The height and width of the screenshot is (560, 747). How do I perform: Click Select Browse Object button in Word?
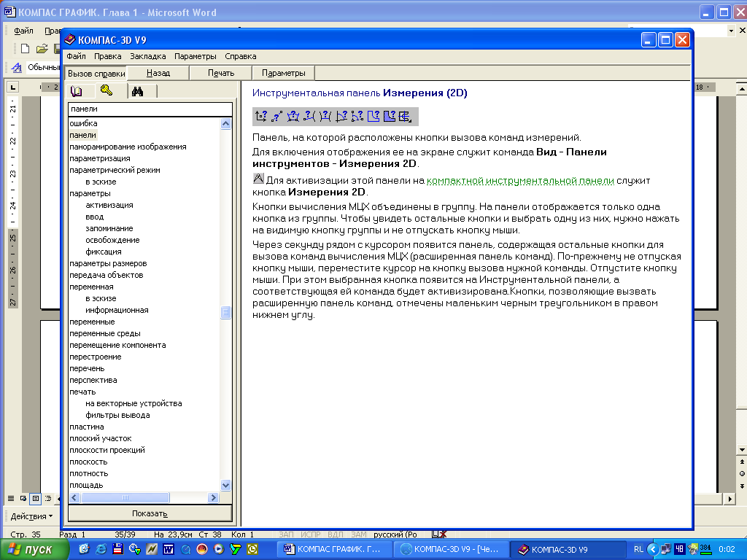(742, 473)
